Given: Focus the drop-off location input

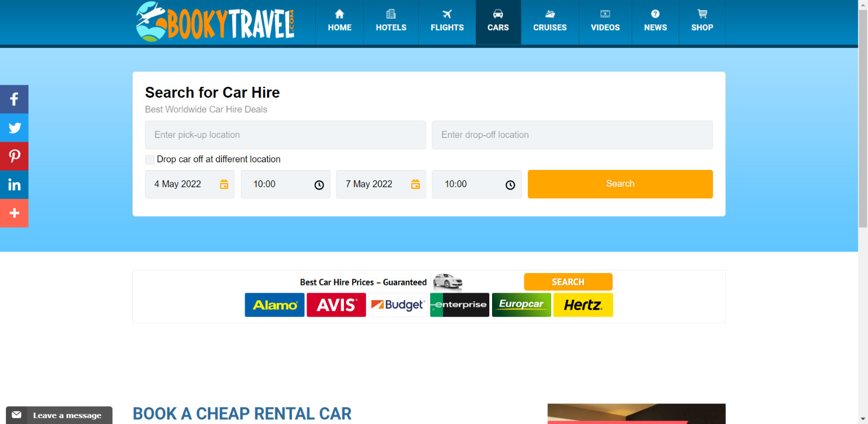Looking at the screenshot, I should [572, 135].
